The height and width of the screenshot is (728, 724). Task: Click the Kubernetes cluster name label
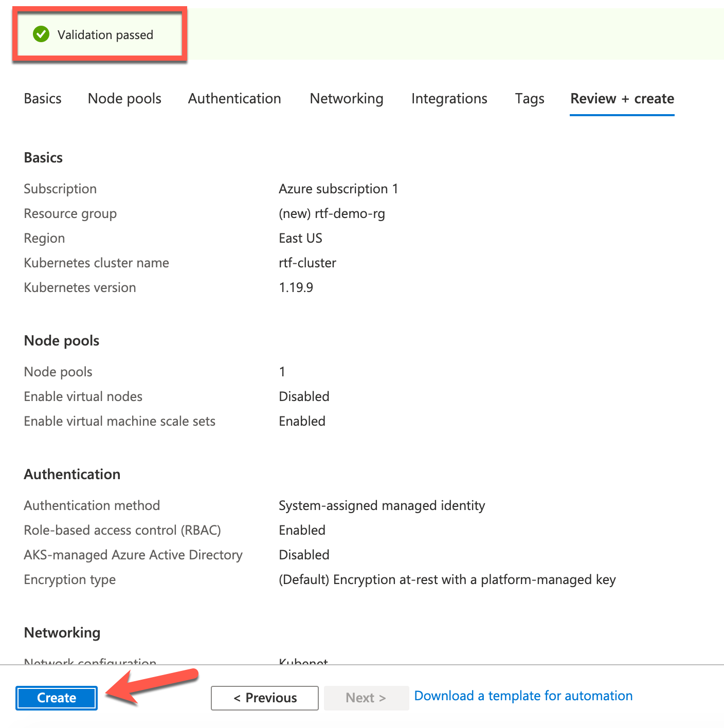click(96, 263)
